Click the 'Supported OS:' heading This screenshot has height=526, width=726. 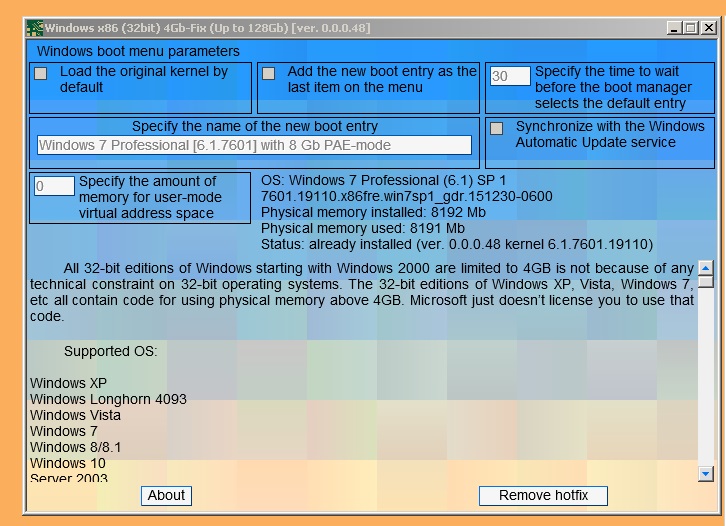(111, 351)
